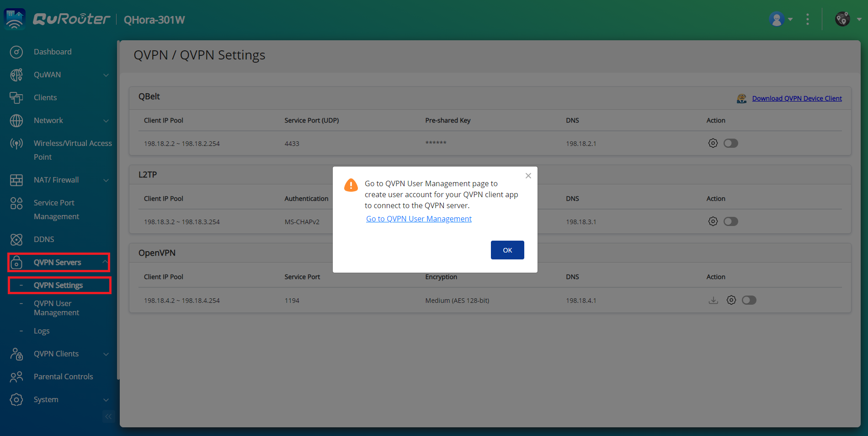The image size is (868, 436).
Task: Expand the System menu chevron
Action: coord(106,400)
